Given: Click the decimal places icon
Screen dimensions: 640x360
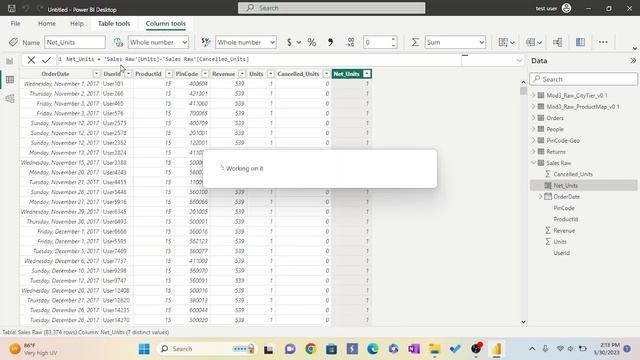Looking at the screenshot, I should [350, 42].
